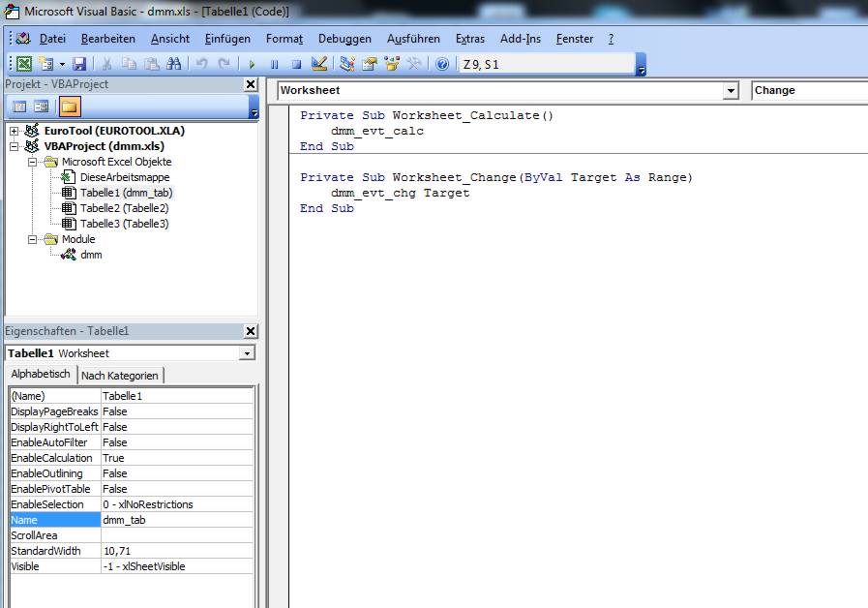
Task: Click the Undo arrow icon
Action: click(x=201, y=64)
